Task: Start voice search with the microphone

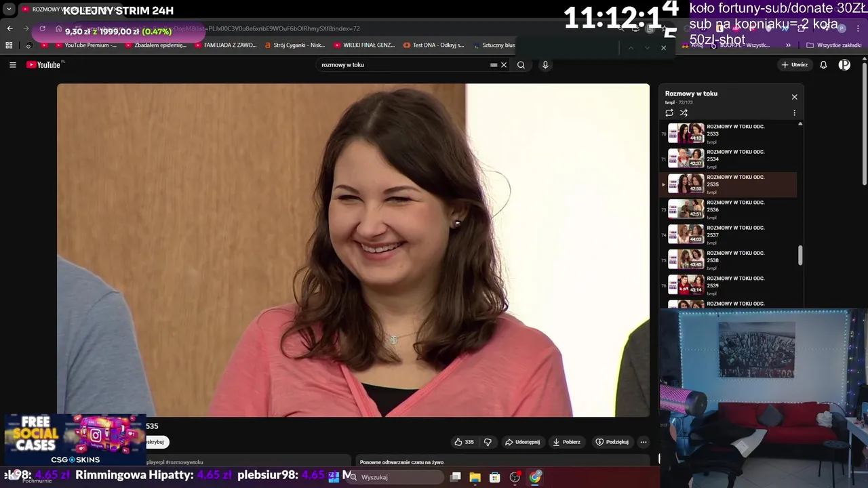Action: coord(545,65)
